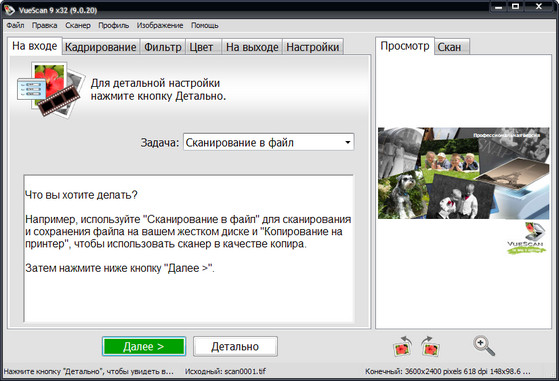The image size is (559, 381).
Task: Click the "Затем нажмите ниже кнопку" line
Action: click(120, 268)
